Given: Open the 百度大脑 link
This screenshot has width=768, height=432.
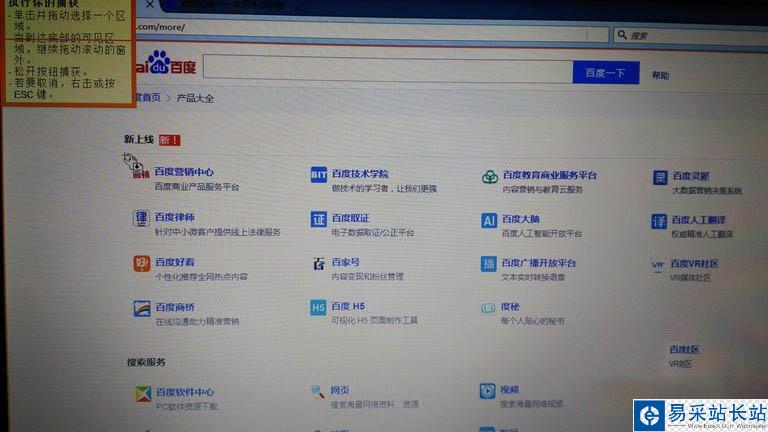Looking at the screenshot, I should (521, 219).
